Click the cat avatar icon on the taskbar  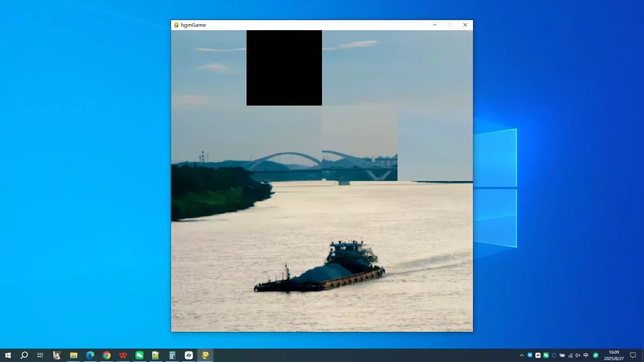(x=57, y=355)
